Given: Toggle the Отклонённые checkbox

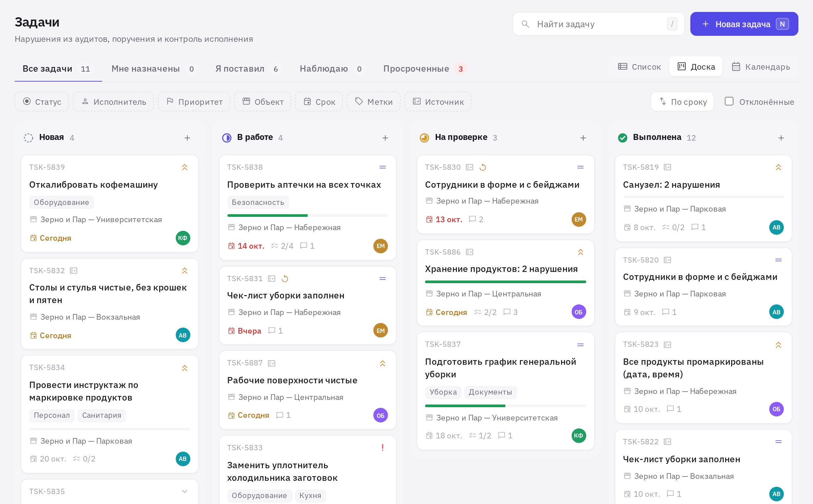Looking at the screenshot, I should click(x=729, y=101).
